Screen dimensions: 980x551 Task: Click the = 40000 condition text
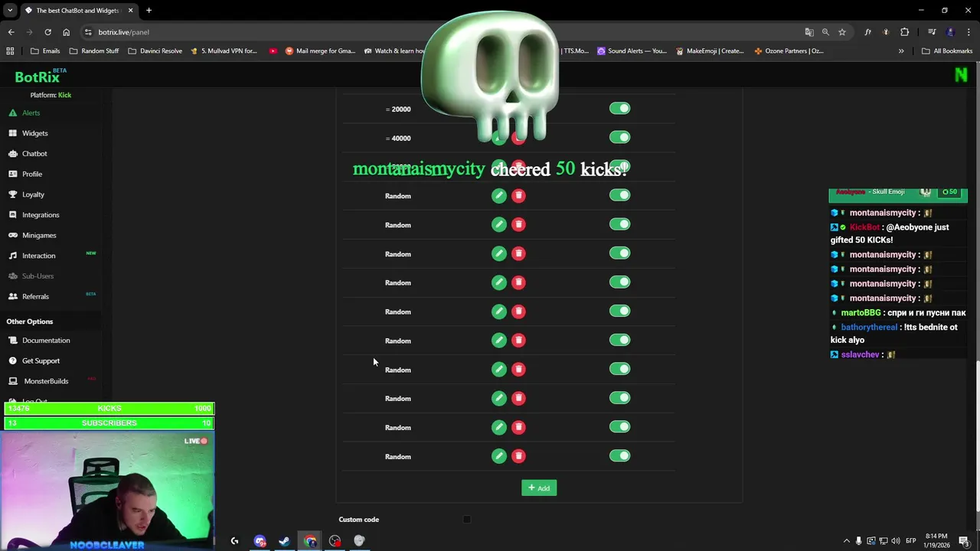tap(398, 139)
